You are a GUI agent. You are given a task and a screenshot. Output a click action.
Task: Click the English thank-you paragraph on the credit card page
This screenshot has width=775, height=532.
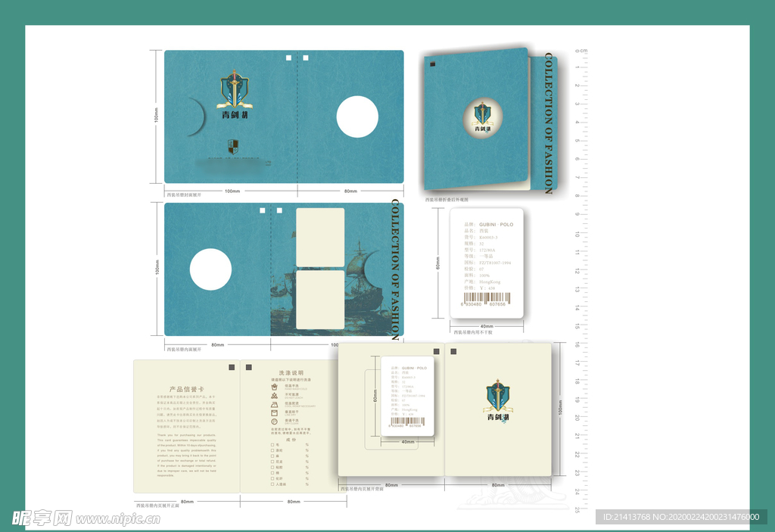point(186,455)
